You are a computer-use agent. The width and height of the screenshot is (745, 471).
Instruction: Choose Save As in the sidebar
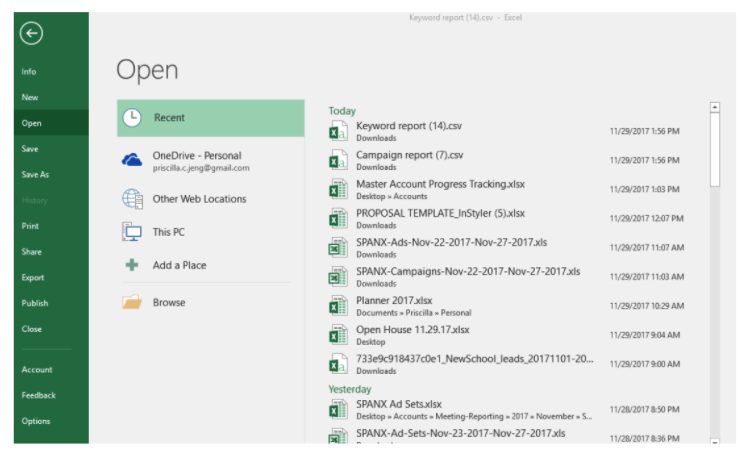pos(51,174)
